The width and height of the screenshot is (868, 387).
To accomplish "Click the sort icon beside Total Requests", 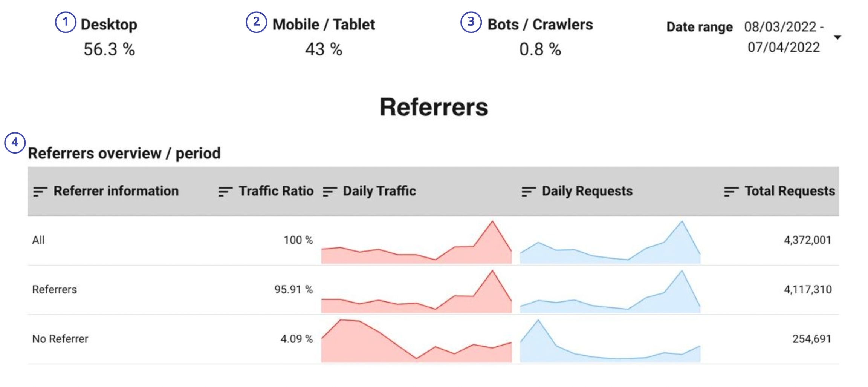I will [x=731, y=192].
